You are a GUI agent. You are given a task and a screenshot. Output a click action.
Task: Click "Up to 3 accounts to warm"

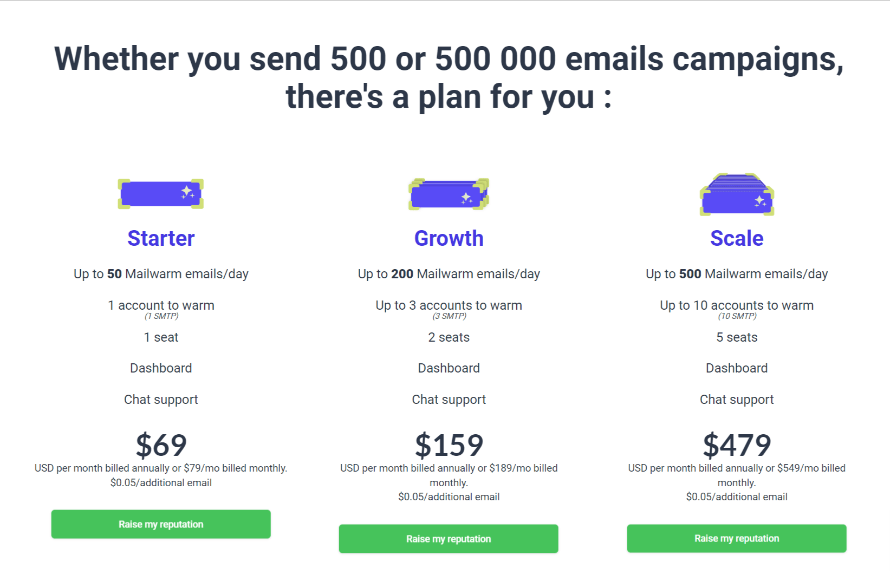click(x=449, y=305)
